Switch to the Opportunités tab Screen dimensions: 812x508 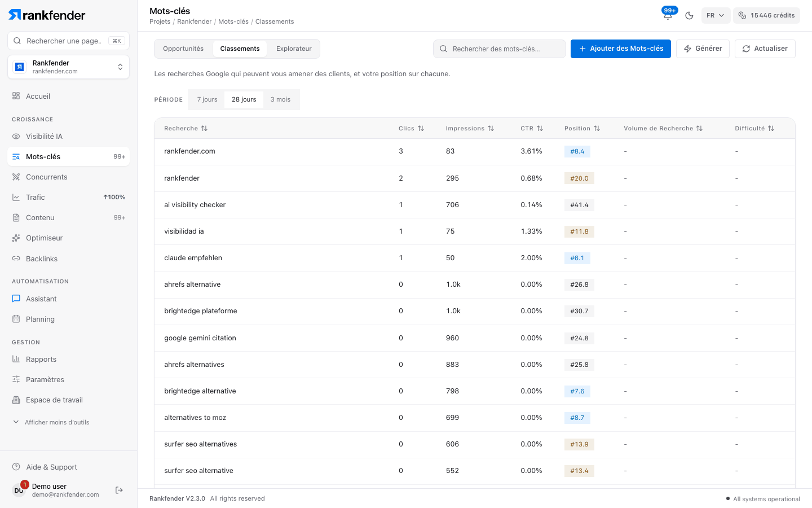click(183, 49)
